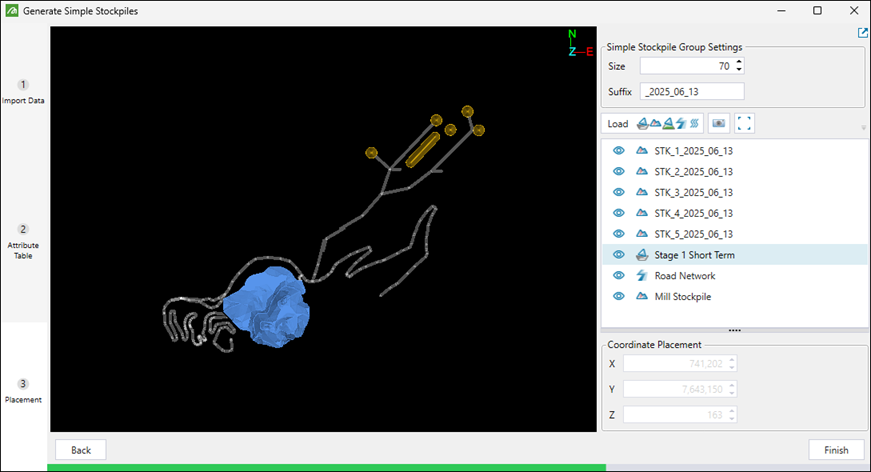Image resolution: width=871 pixels, height=472 pixels.
Task: Click the panel splitter dots below the layer list
Action: [734, 330]
